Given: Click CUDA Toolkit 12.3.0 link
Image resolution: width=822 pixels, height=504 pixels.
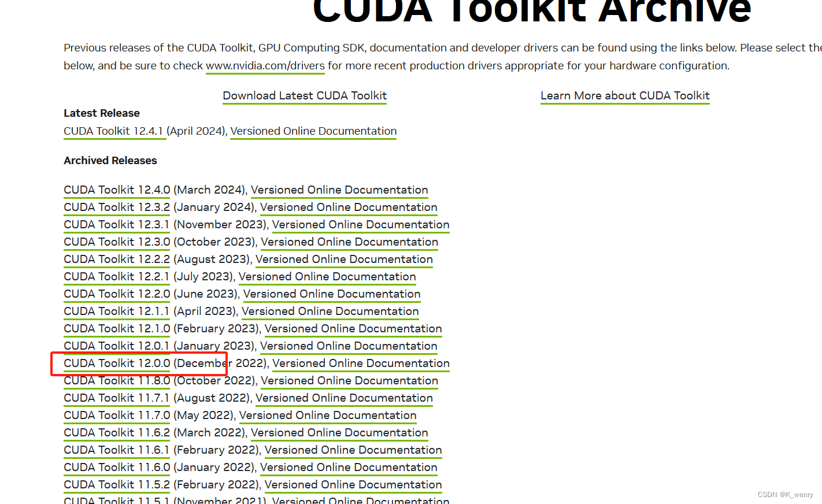Looking at the screenshot, I should (x=117, y=242).
